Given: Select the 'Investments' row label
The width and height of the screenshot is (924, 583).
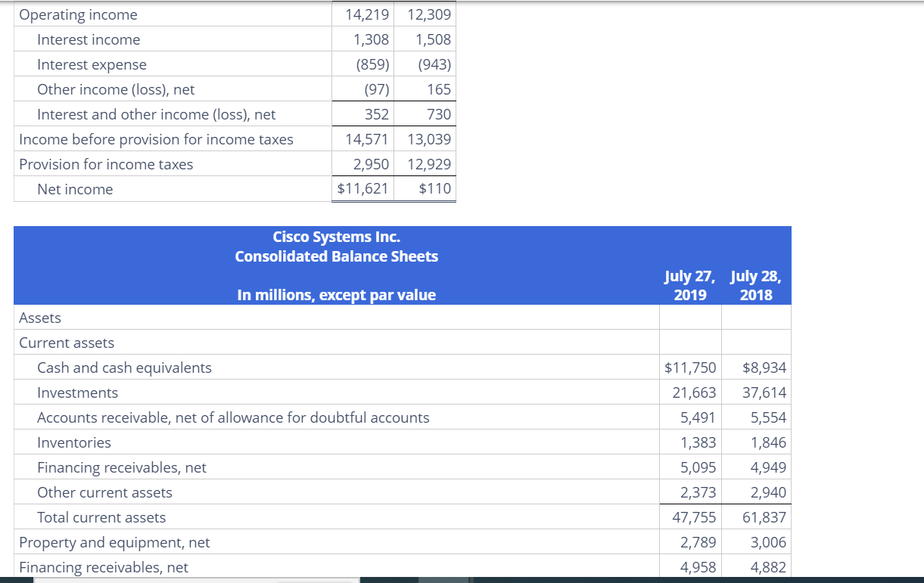Looking at the screenshot, I should (x=78, y=392).
